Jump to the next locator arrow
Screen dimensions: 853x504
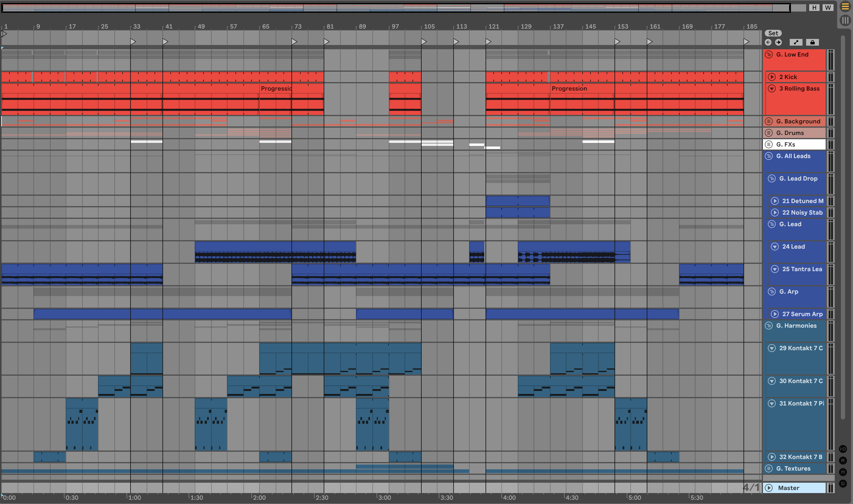point(778,43)
